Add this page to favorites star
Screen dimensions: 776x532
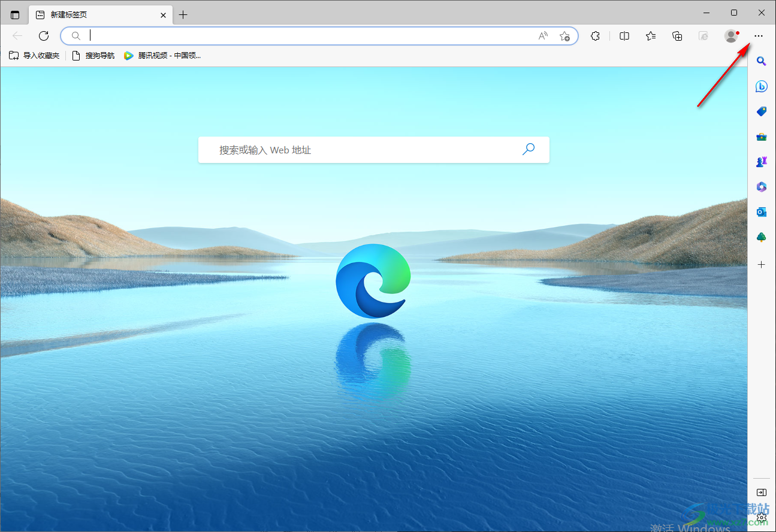(564, 36)
